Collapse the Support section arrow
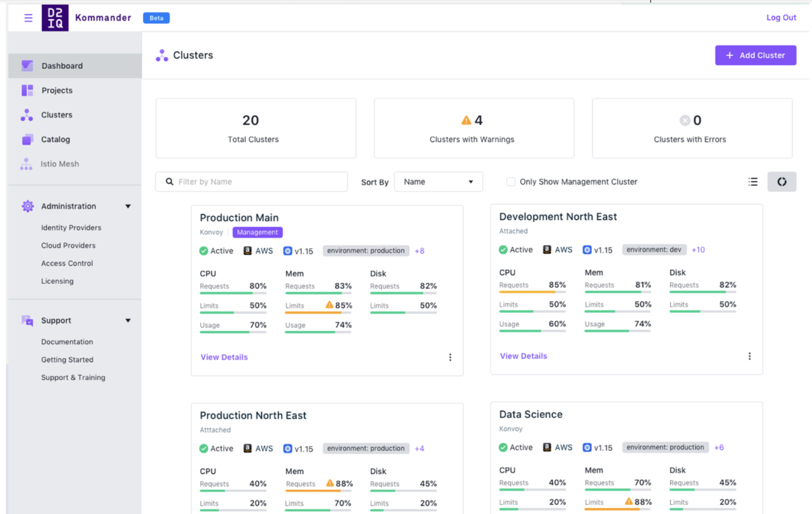Image resolution: width=812 pixels, height=514 pixels. (128, 321)
